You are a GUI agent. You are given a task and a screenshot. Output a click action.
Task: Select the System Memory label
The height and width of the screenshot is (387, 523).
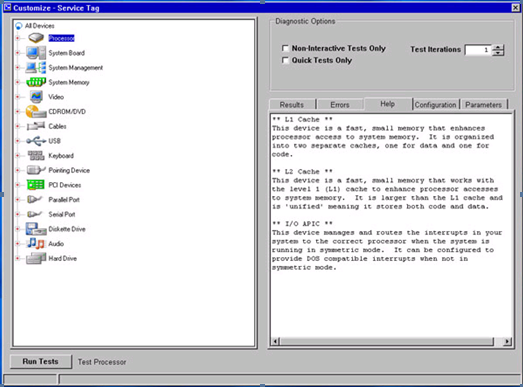[x=69, y=82]
